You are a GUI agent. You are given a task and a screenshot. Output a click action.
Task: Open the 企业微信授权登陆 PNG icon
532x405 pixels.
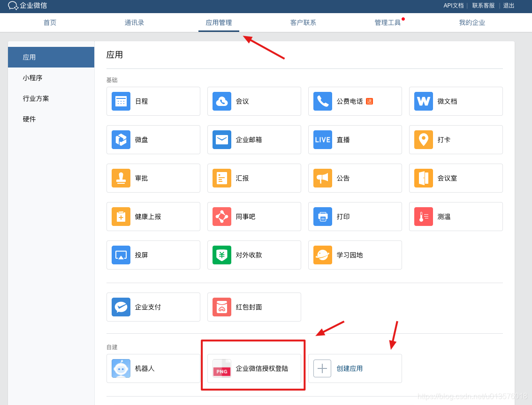(x=221, y=368)
